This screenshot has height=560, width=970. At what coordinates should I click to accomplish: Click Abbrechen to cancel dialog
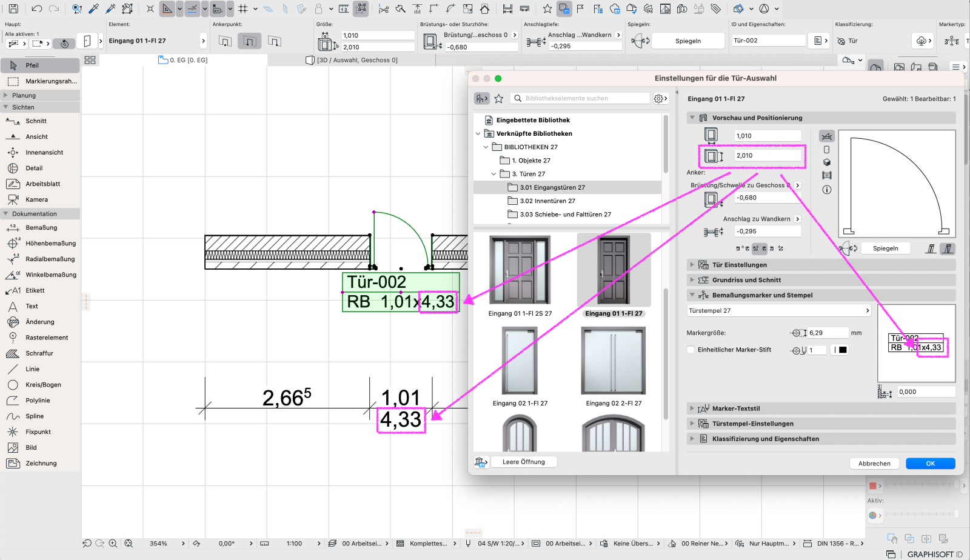tap(874, 464)
